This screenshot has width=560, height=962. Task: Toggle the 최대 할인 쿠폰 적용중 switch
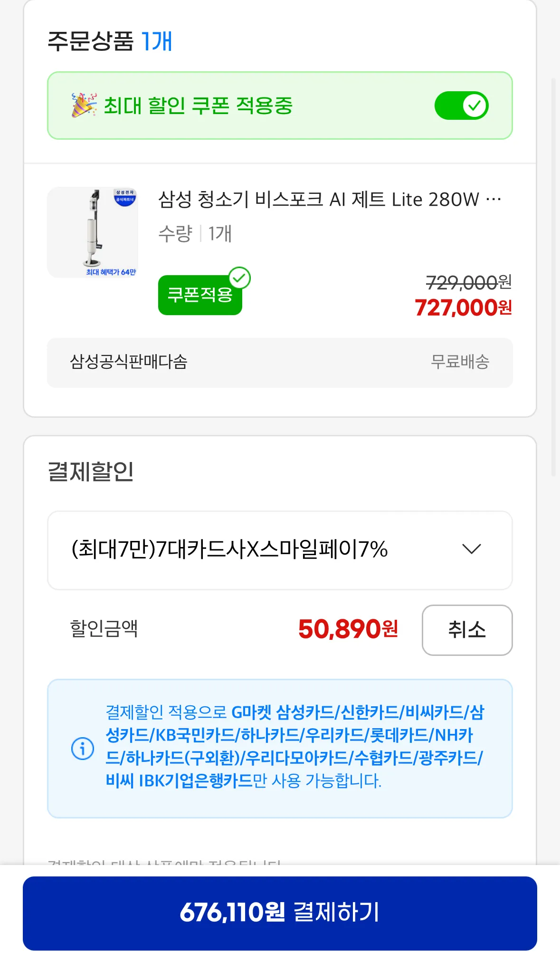coord(461,106)
